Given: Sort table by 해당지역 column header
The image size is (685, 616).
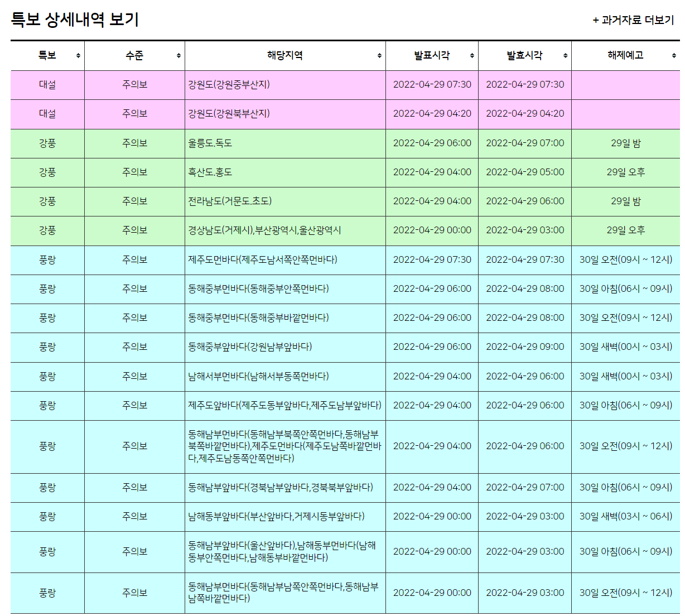Looking at the screenshot, I should [285, 55].
